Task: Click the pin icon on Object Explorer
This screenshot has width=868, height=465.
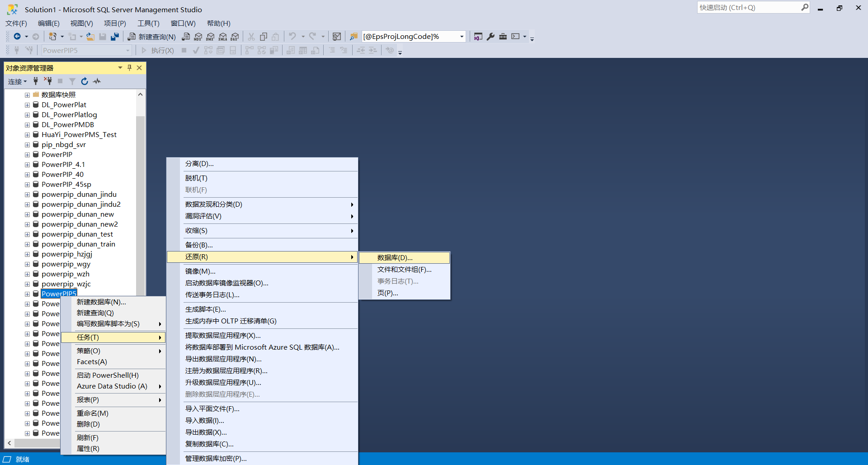Action: [x=130, y=68]
